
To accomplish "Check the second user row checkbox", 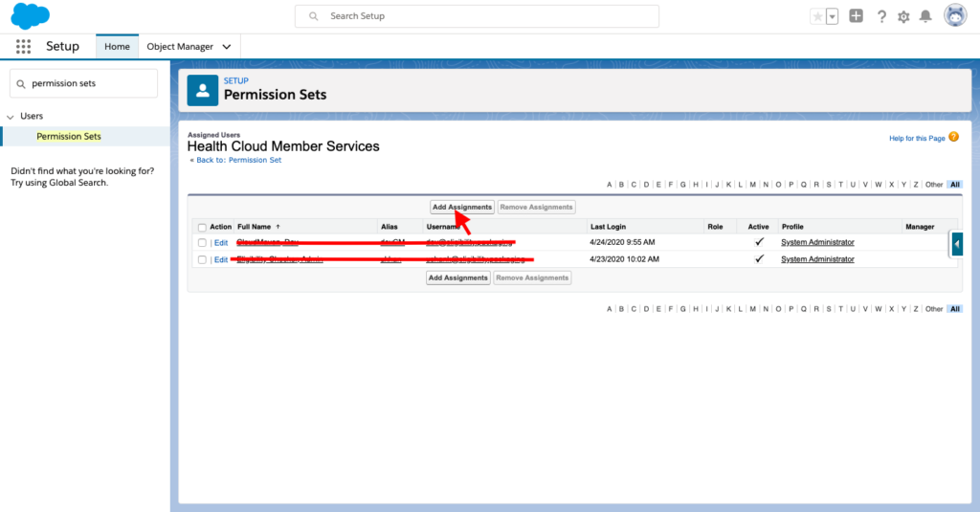I will click(x=202, y=259).
